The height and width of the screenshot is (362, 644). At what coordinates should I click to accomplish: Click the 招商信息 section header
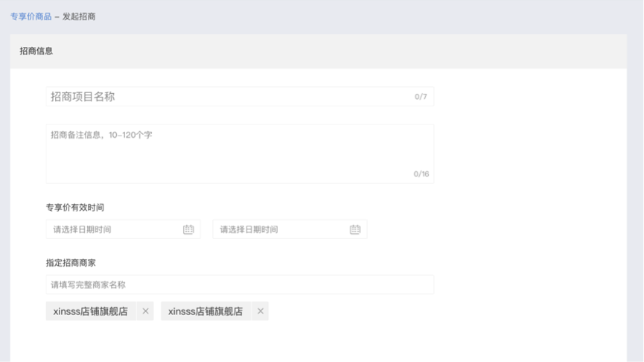(x=36, y=51)
